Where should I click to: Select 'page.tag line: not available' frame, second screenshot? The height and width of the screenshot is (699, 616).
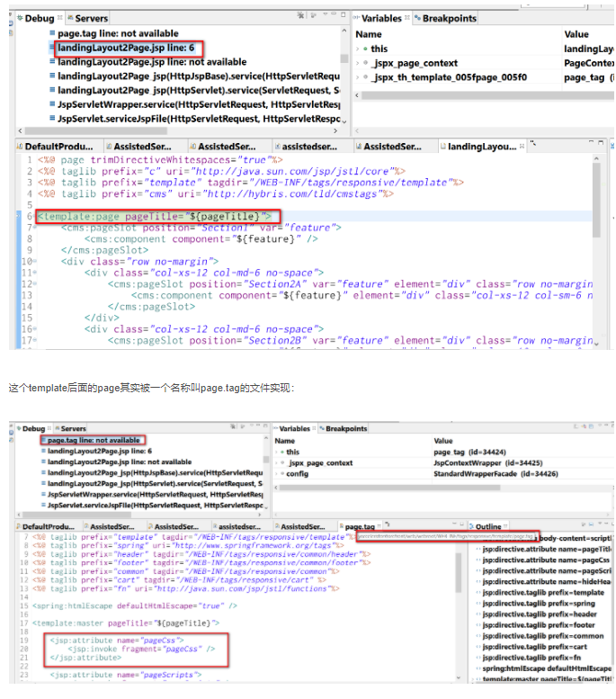93,441
